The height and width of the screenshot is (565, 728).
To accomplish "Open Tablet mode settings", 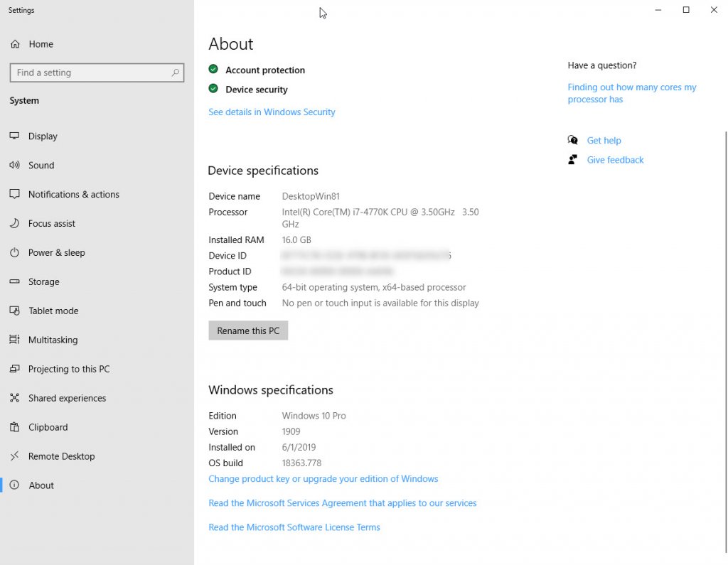I will tap(97, 311).
